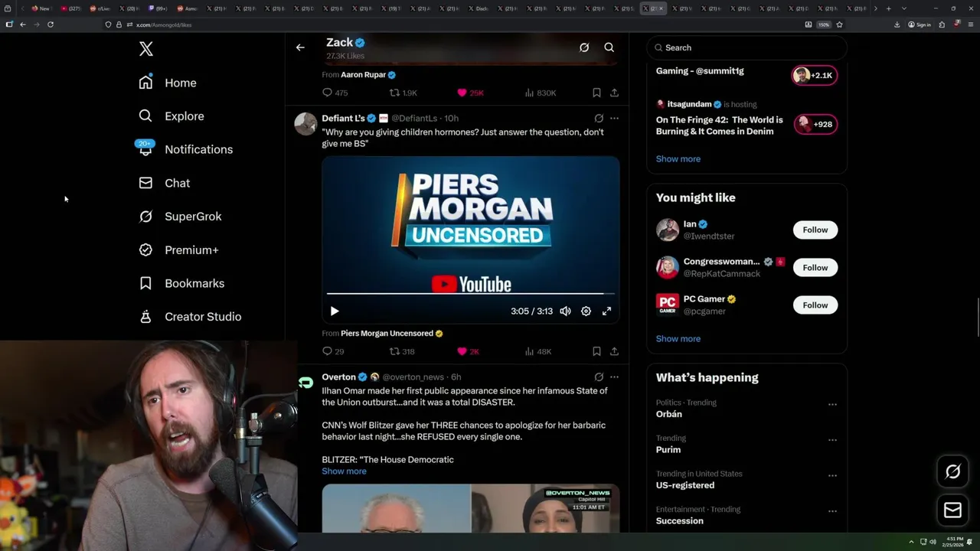Show more live spaces

point(678,159)
